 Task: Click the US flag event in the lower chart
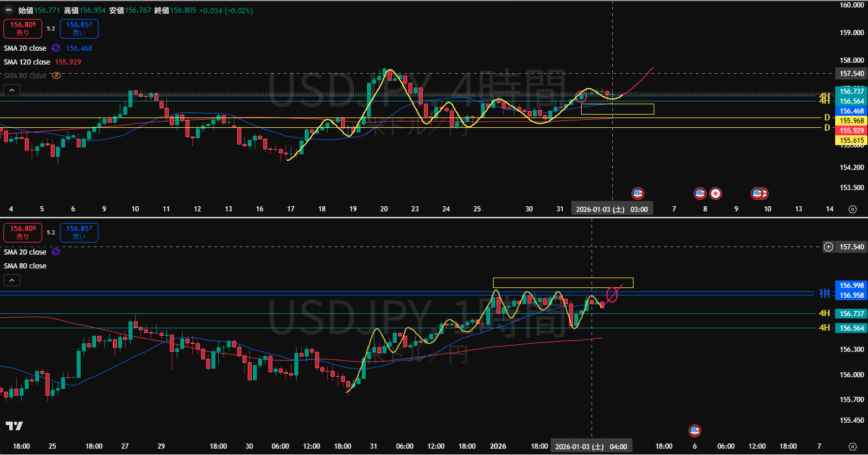pos(695,430)
